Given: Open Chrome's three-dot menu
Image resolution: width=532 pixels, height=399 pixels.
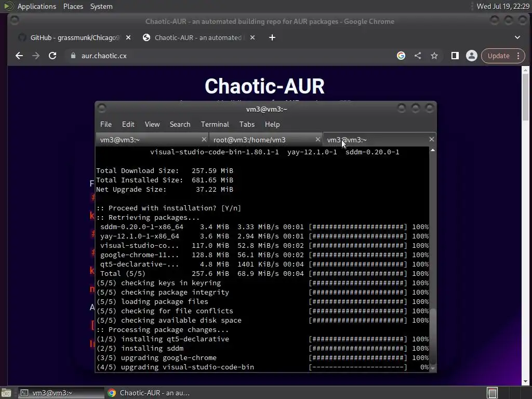Looking at the screenshot, I should tap(518, 56).
